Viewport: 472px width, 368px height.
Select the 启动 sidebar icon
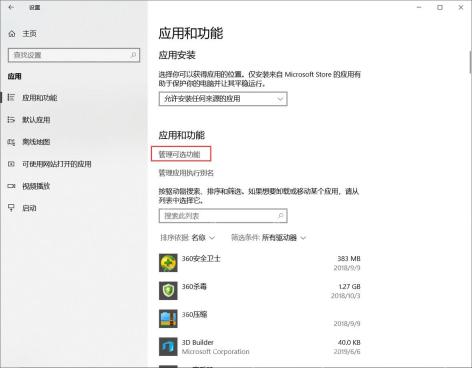point(11,208)
